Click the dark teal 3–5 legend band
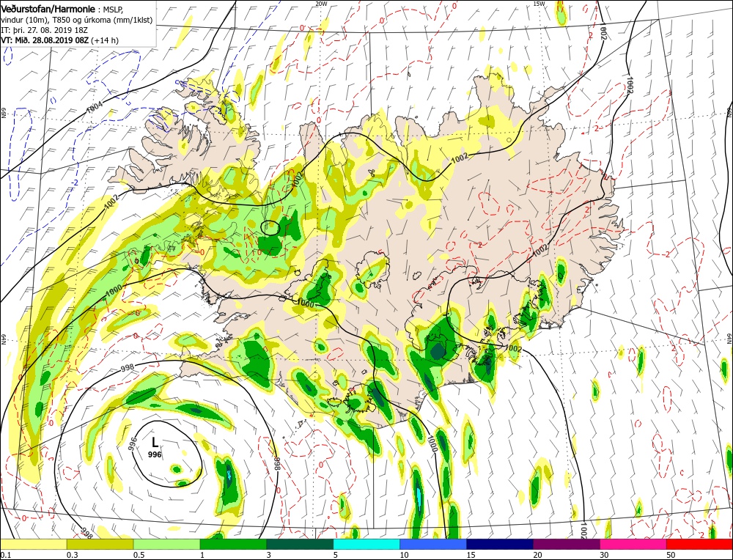 [x=300, y=544]
